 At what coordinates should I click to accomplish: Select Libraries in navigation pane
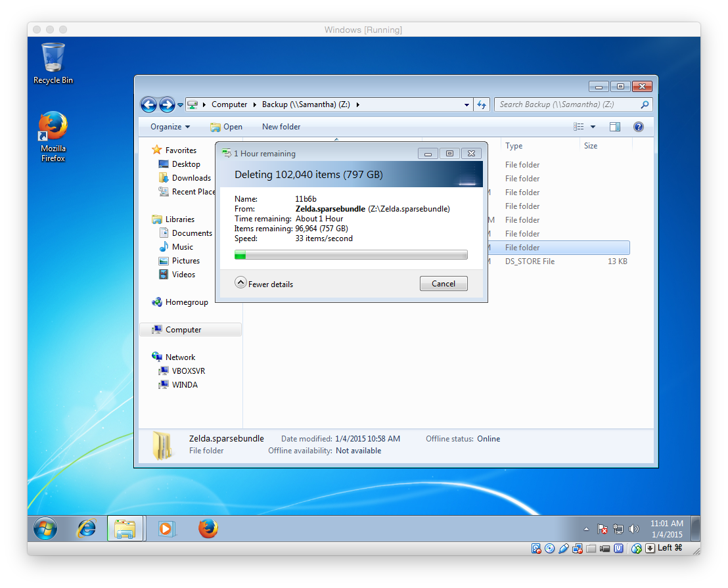pyautogui.click(x=173, y=219)
